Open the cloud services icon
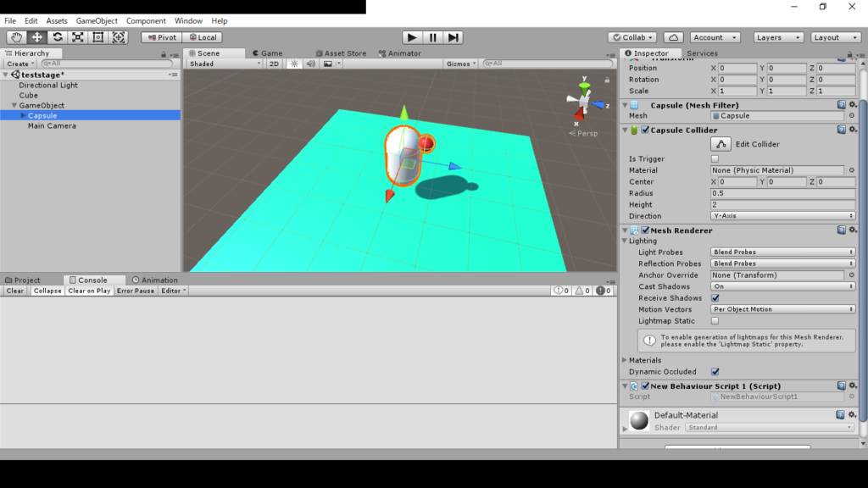The height and width of the screenshot is (488, 868). (x=673, y=37)
